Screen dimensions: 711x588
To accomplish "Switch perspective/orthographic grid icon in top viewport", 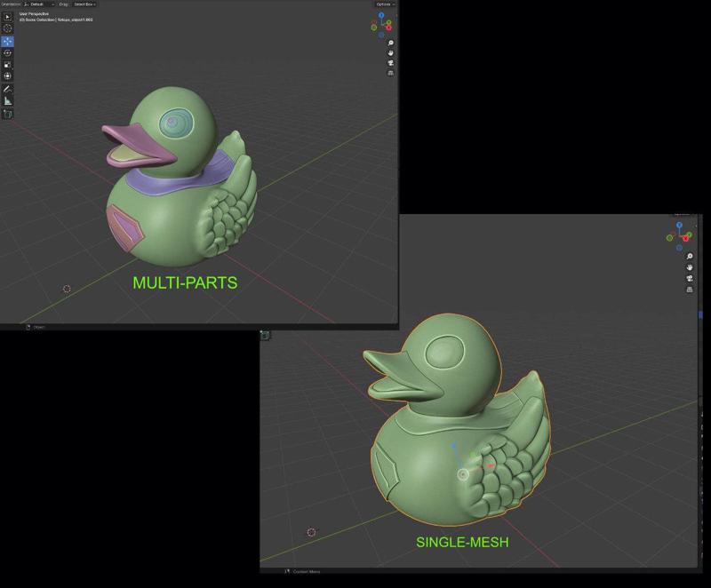I will point(390,73).
